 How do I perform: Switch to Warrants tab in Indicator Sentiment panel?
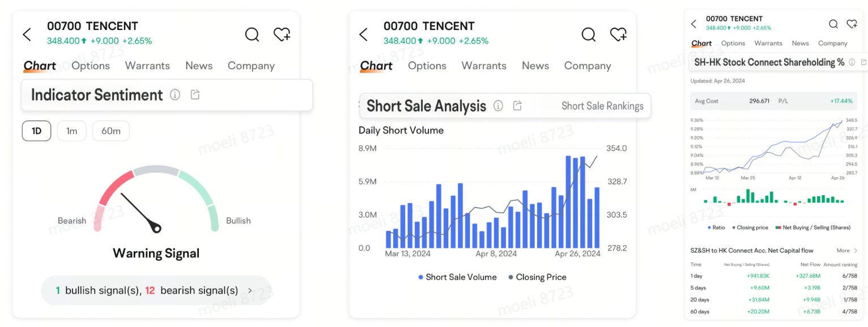pyautogui.click(x=147, y=66)
